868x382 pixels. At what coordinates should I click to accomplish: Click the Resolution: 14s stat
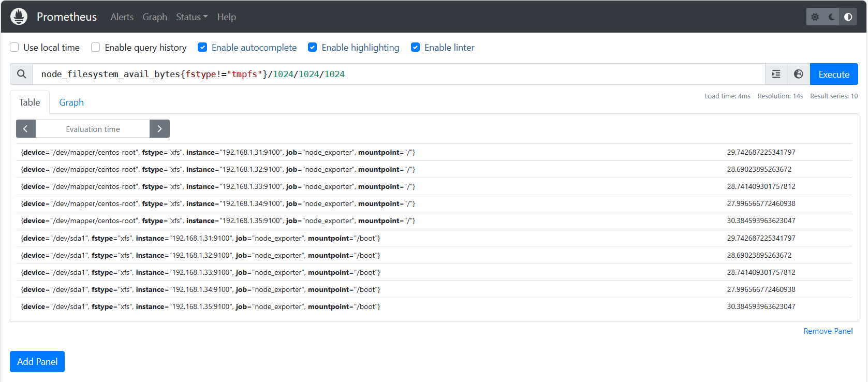coord(780,96)
